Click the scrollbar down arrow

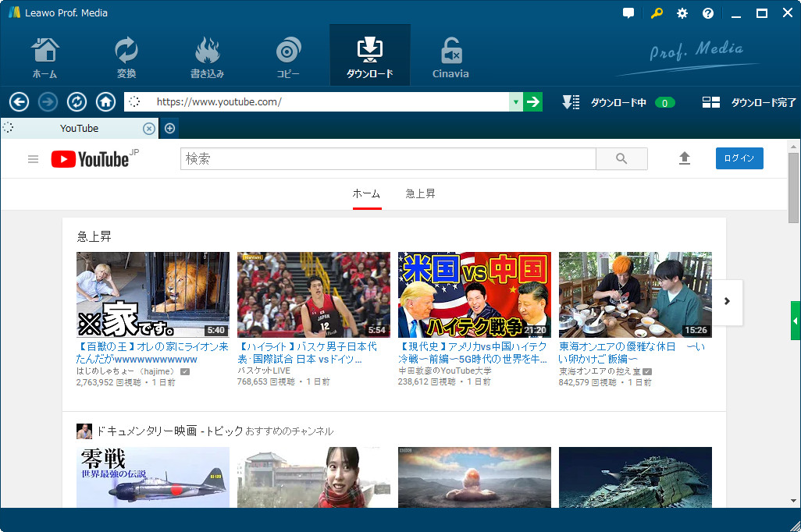click(x=793, y=502)
